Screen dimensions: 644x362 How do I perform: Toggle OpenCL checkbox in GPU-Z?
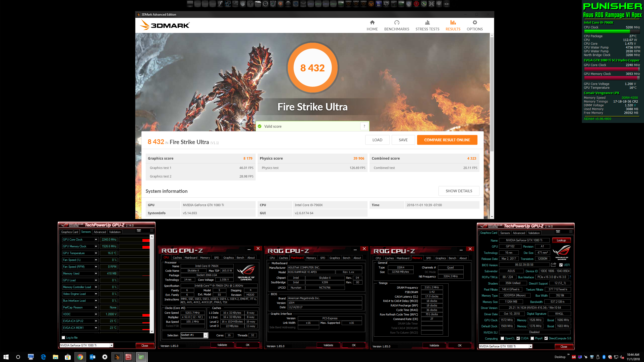click(502, 338)
